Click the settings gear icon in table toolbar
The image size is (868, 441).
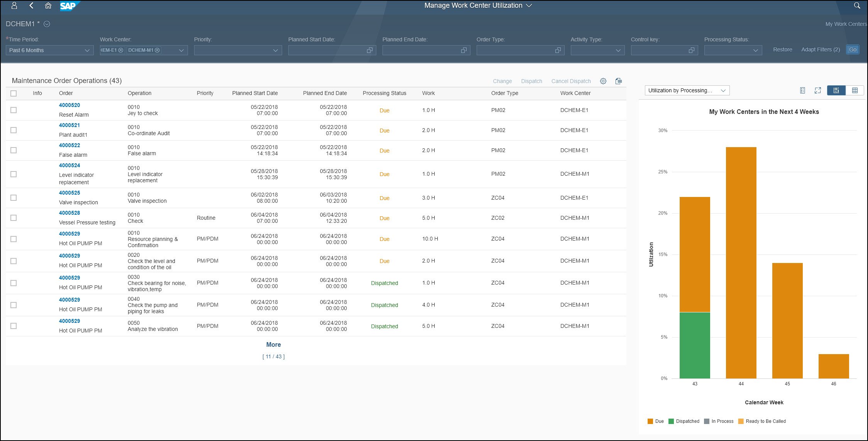point(603,81)
